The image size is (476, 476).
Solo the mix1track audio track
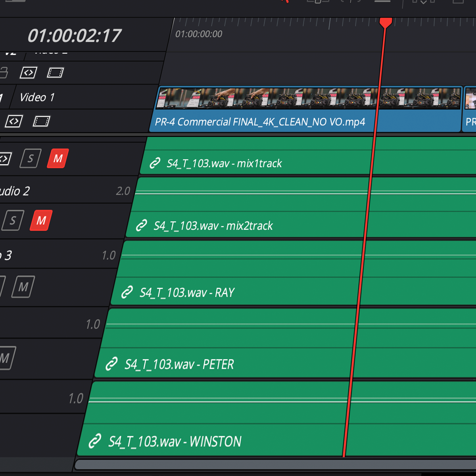[x=31, y=159]
